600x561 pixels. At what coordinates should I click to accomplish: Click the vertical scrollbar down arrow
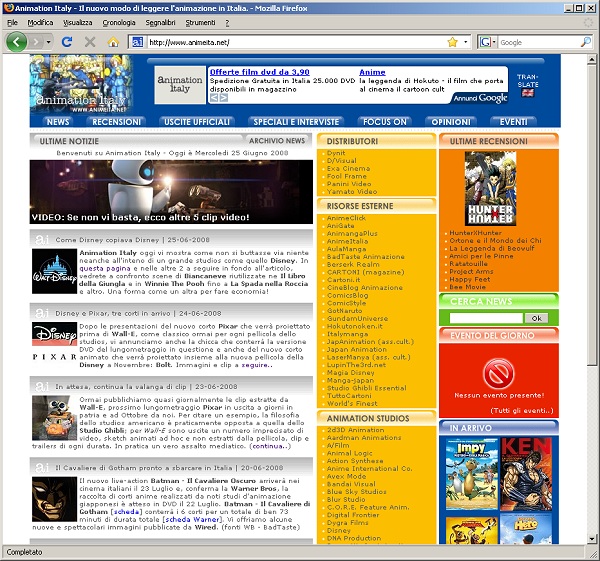click(x=592, y=539)
